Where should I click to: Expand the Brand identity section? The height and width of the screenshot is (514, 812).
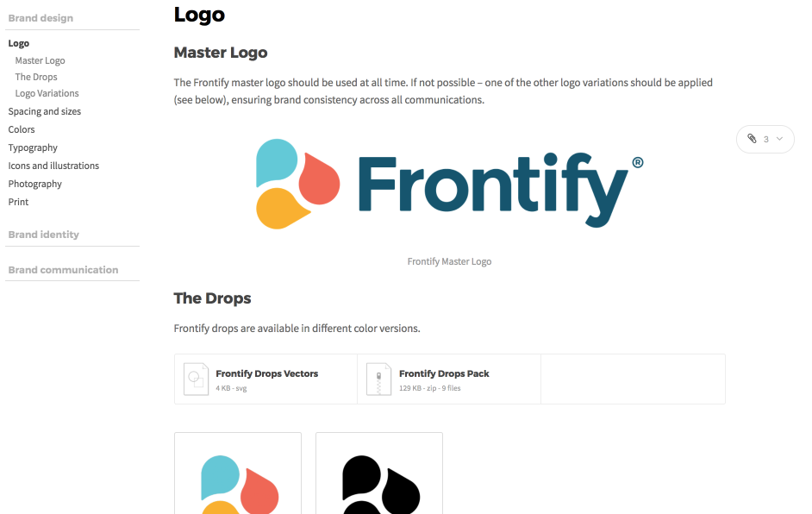(43, 235)
